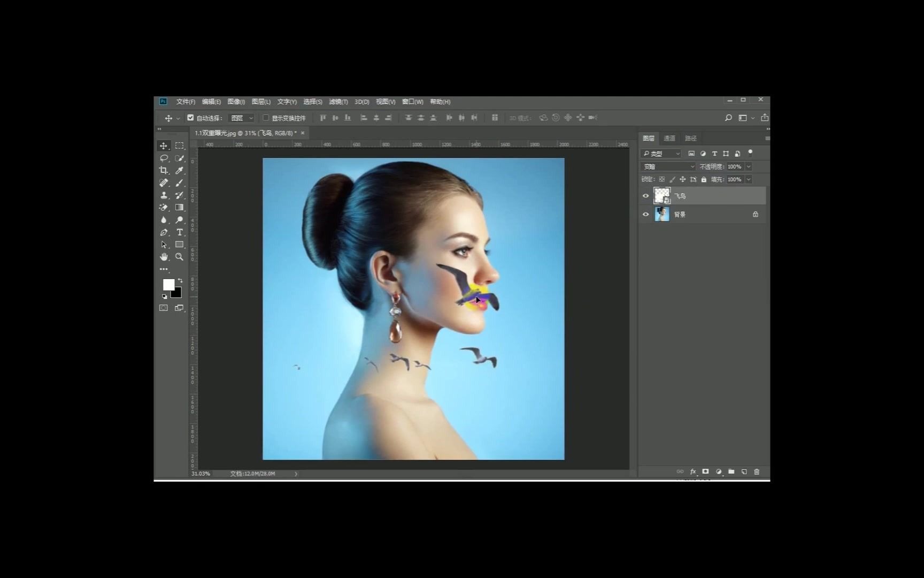Open the 类型 layer filter dropdown
The image size is (924, 578).
(x=661, y=154)
